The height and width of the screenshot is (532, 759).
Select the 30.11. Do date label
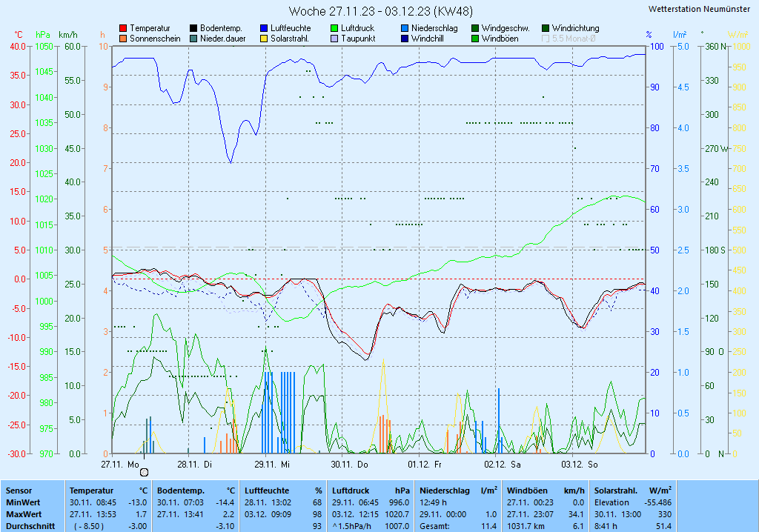click(x=350, y=465)
